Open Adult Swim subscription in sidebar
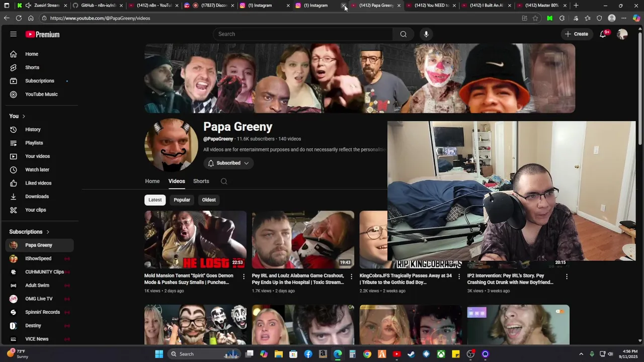This screenshot has height=362, width=644. tap(39, 286)
